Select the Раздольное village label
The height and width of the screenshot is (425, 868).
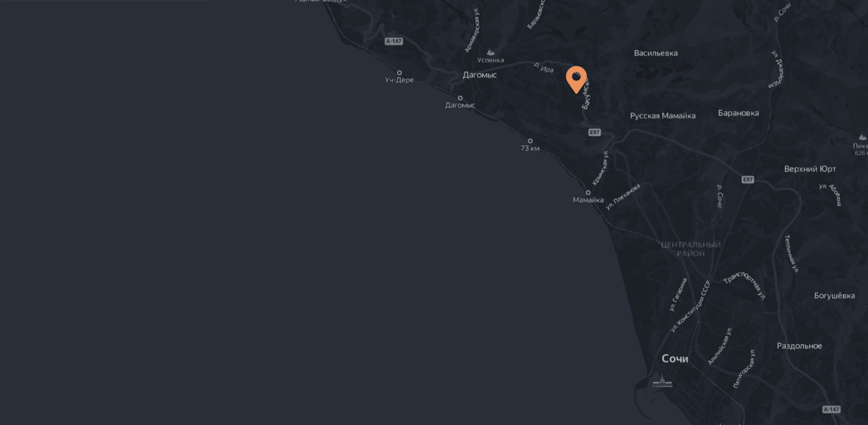pos(799,346)
